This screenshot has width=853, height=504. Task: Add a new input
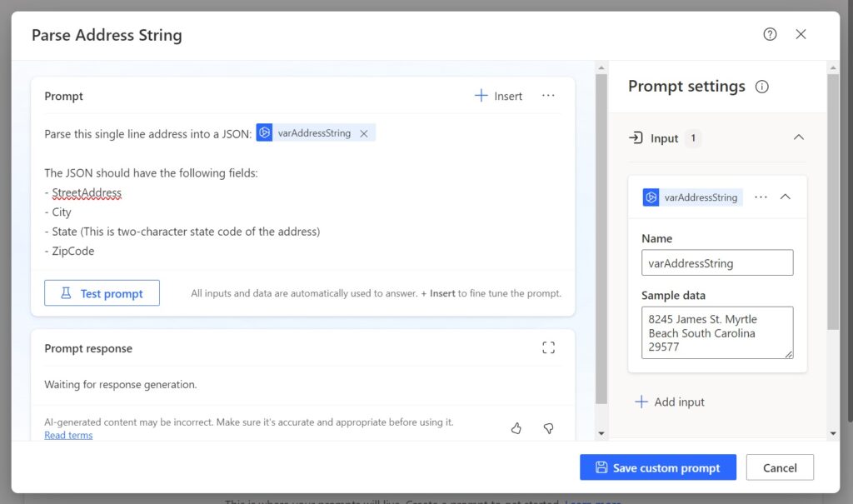[670, 402]
